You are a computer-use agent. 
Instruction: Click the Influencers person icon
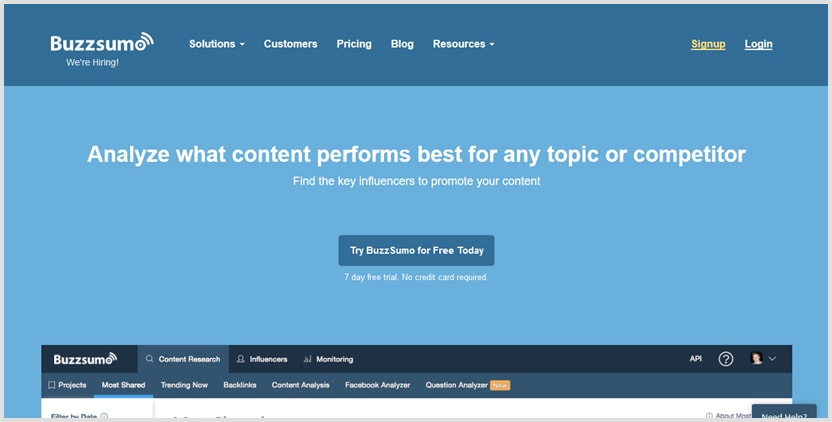[241, 359]
